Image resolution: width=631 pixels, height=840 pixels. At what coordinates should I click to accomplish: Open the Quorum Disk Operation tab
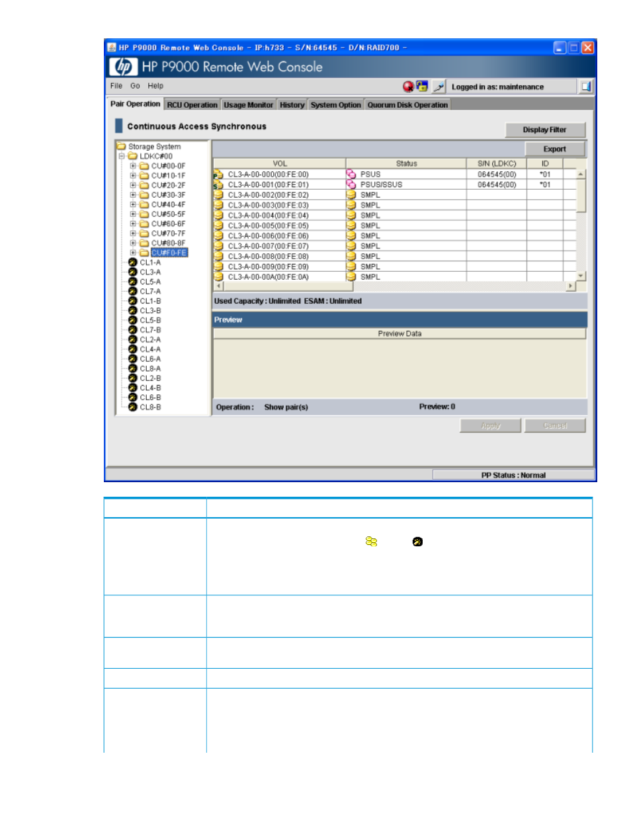[x=407, y=105]
